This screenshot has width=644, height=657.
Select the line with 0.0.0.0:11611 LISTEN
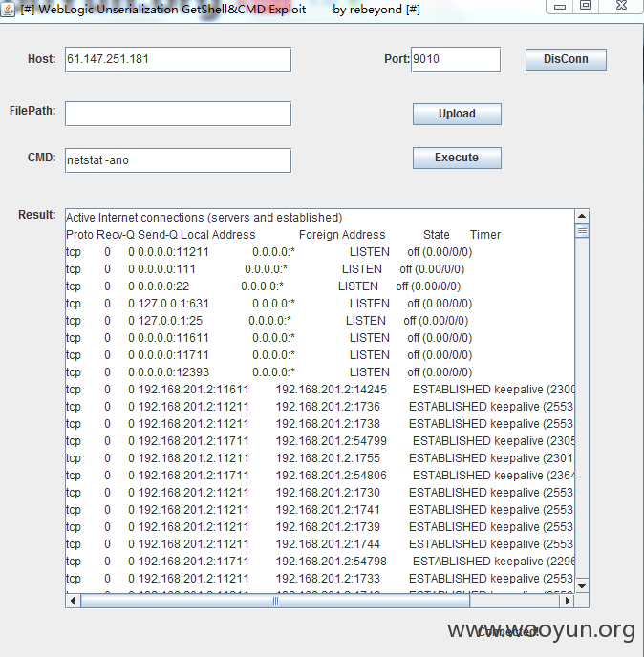(x=268, y=338)
